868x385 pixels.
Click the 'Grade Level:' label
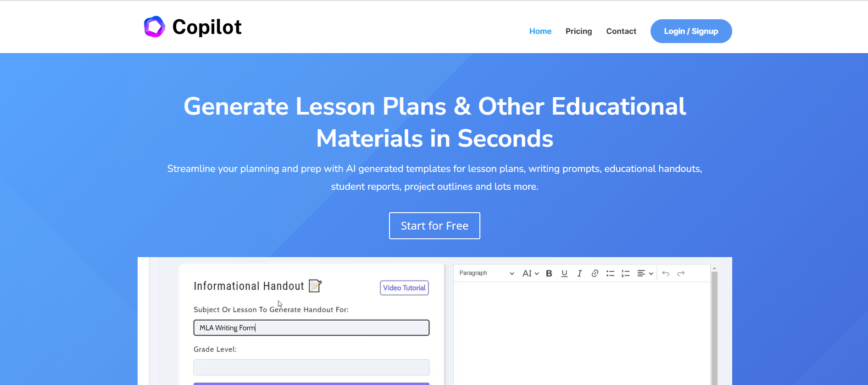(215, 349)
